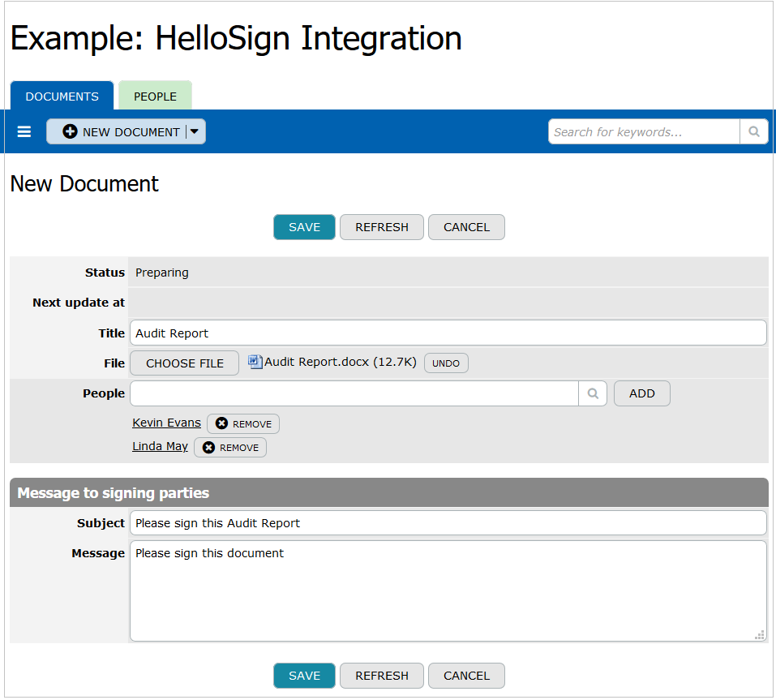
Task: Click the top Save button
Action: pos(304,227)
